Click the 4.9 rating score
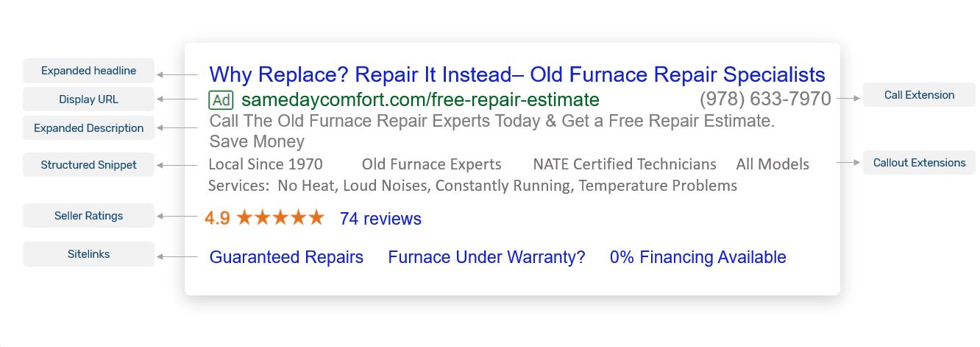The image size is (980, 347). pyautogui.click(x=217, y=219)
